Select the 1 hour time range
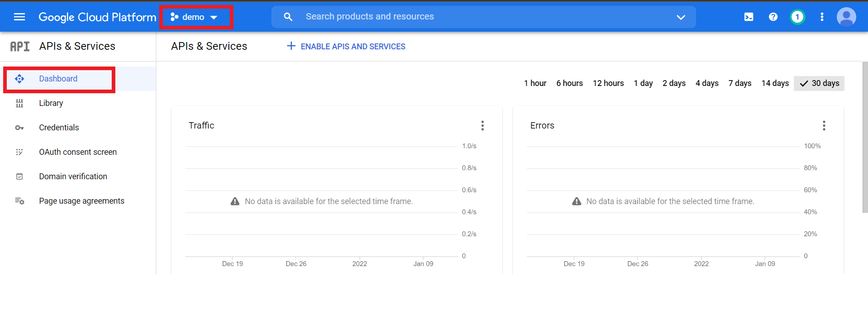Image resolution: width=868 pixels, height=315 pixels. [535, 83]
